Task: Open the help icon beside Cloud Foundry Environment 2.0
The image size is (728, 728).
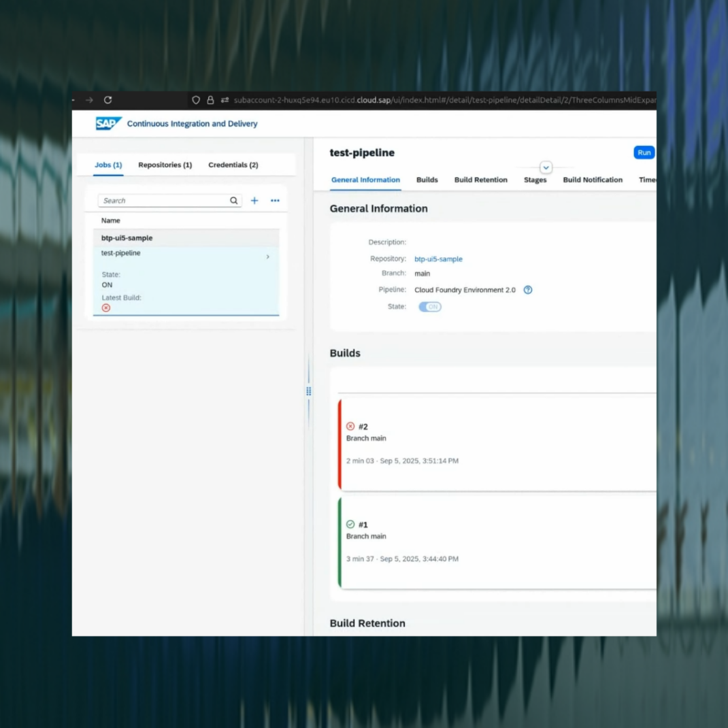Action: (527, 290)
